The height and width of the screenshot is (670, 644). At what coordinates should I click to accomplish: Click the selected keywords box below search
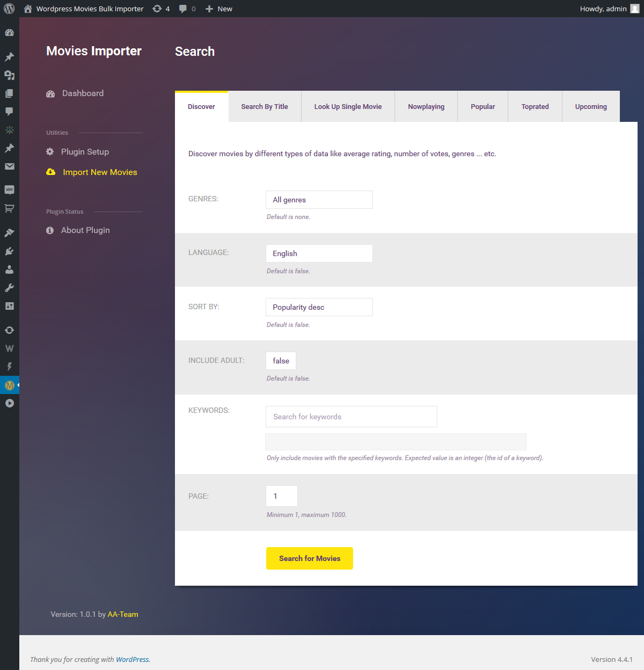pyautogui.click(x=396, y=442)
